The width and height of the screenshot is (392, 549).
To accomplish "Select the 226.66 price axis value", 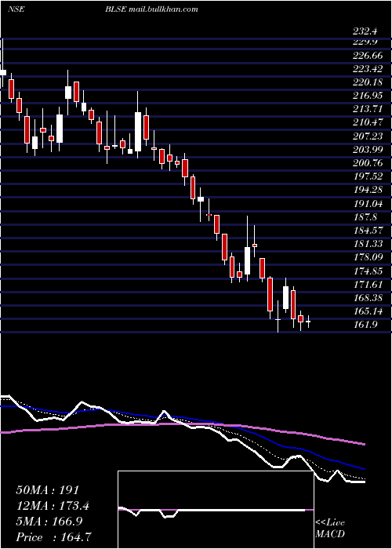I will click(x=368, y=56).
